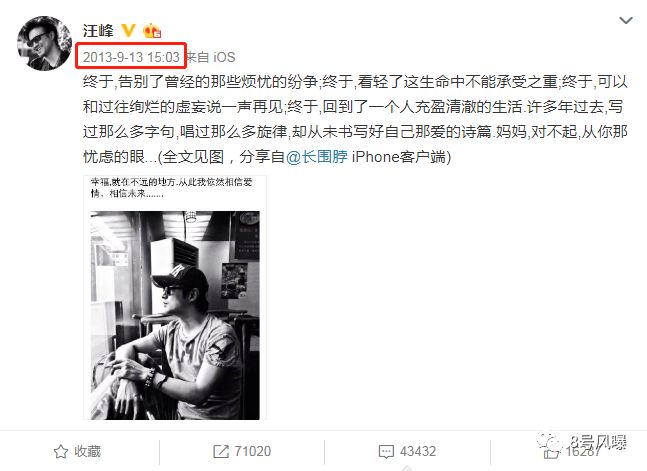Image resolution: width=647 pixels, height=471 pixels.
Task: Open the 汪峰 username link
Action: click(98, 31)
